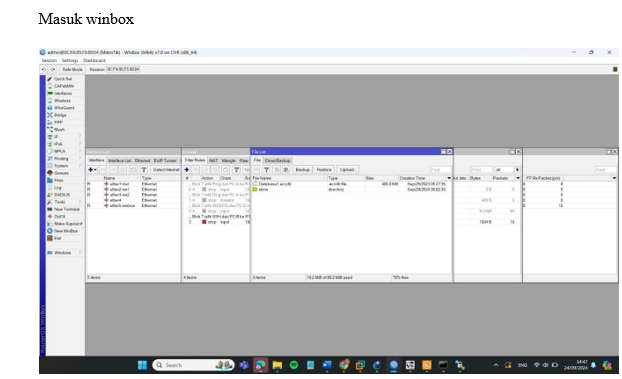Open New Terminal from the sidebar
Image resolution: width=622 pixels, height=379 pixels.
pyautogui.click(x=66, y=209)
